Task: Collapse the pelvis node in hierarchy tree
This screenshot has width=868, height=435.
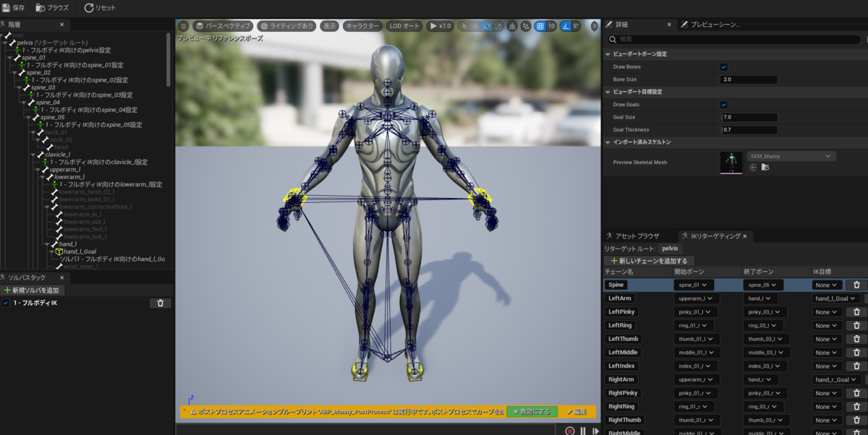Action: click(6, 43)
